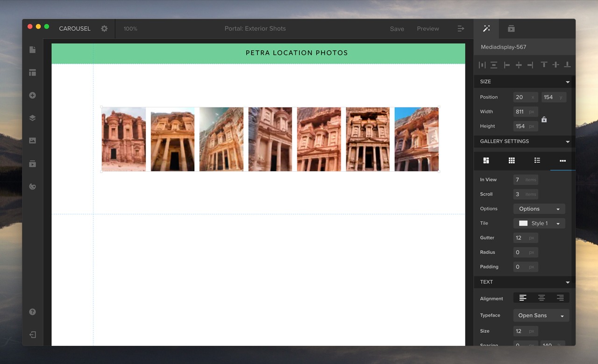
Task: Open the color palette theme icon
Action: coord(32,187)
